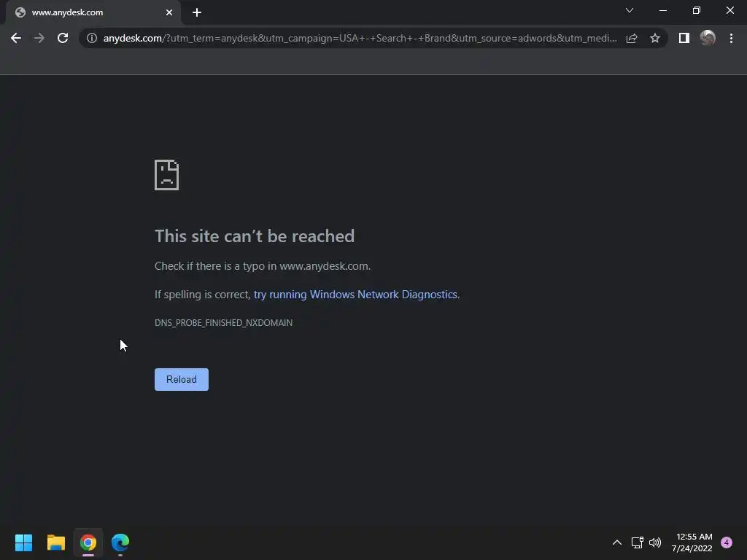
Task: Open a new tab with plus button
Action: click(197, 12)
